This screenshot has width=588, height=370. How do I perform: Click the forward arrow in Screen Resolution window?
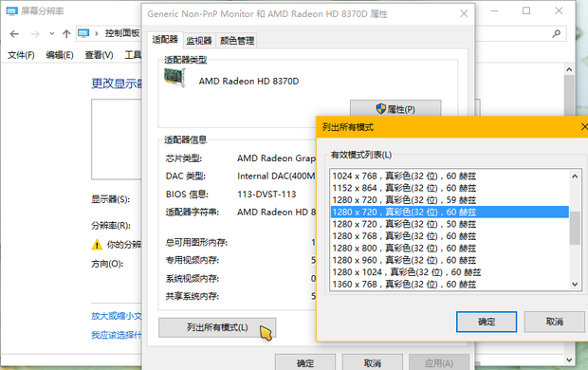tap(35, 34)
